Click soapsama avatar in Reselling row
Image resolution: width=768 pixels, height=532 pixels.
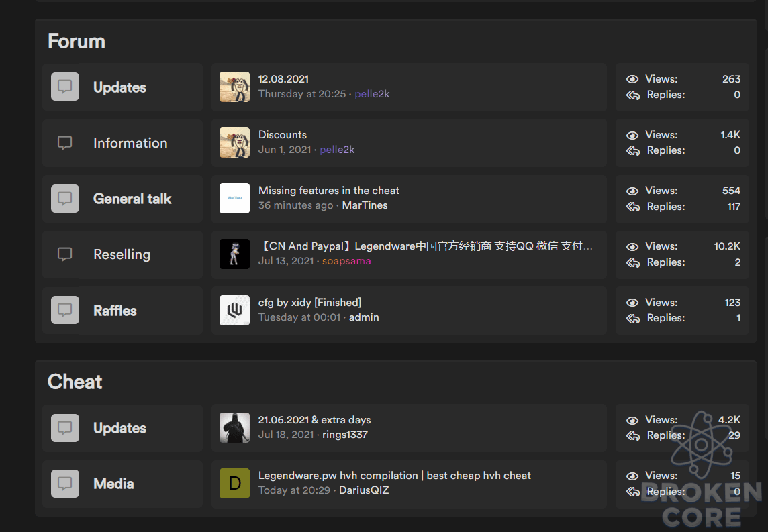(234, 254)
